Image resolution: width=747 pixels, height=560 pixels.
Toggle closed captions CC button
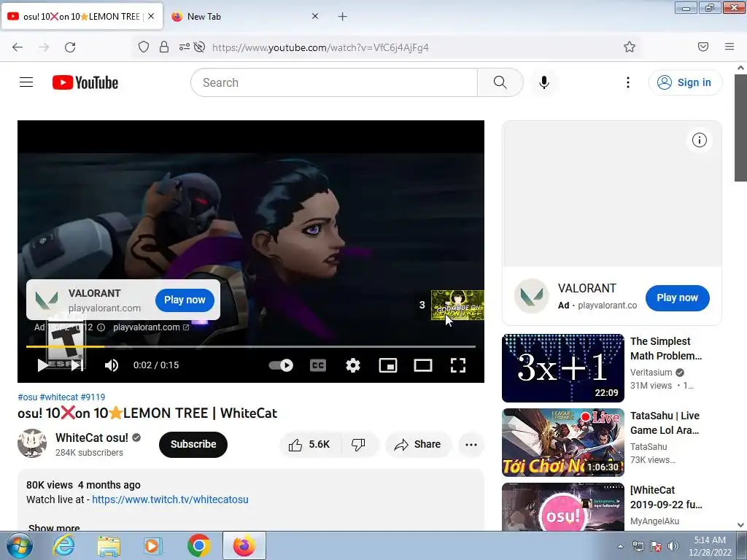point(318,365)
